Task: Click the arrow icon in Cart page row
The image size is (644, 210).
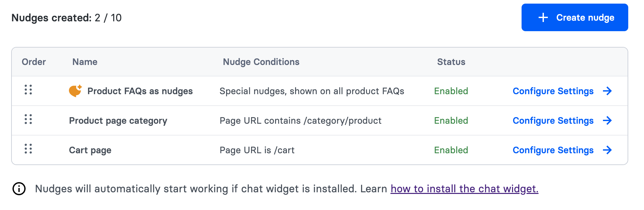Action: [607, 150]
